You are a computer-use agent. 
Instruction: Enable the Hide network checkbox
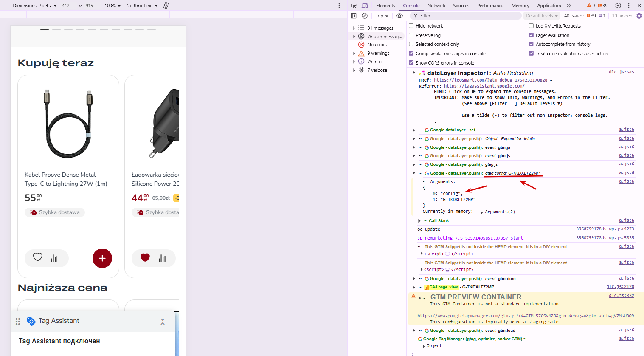tap(411, 26)
